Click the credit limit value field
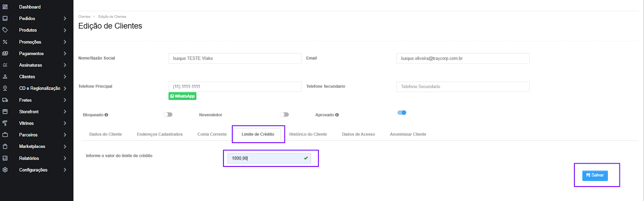This screenshot has height=201, width=644. point(269,158)
